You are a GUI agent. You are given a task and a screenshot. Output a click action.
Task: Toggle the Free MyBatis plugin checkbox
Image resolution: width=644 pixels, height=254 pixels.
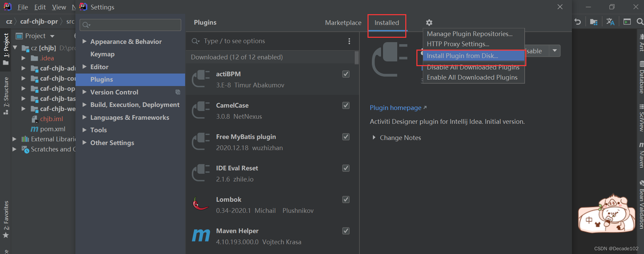pos(346,137)
